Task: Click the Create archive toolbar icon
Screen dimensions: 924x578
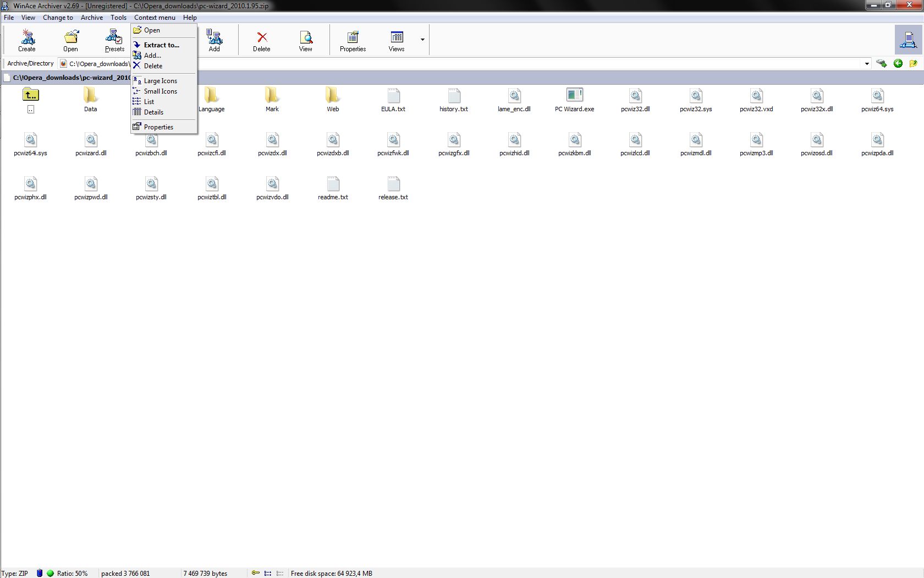Action: (27, 40)
